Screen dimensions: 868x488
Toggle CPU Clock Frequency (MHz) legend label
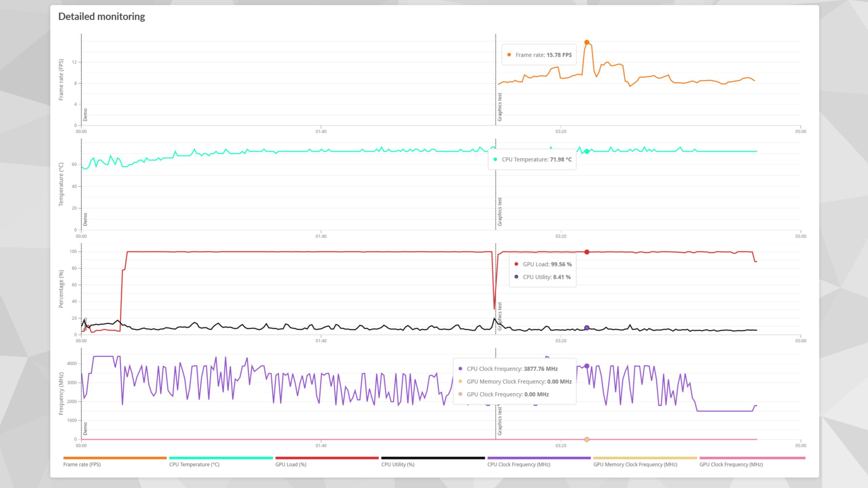click(519, 464)
